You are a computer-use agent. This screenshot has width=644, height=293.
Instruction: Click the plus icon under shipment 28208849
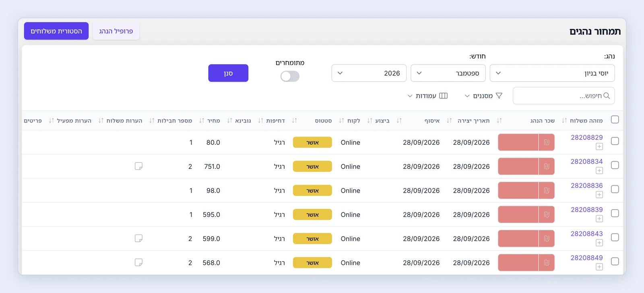[x=599, y=267]
